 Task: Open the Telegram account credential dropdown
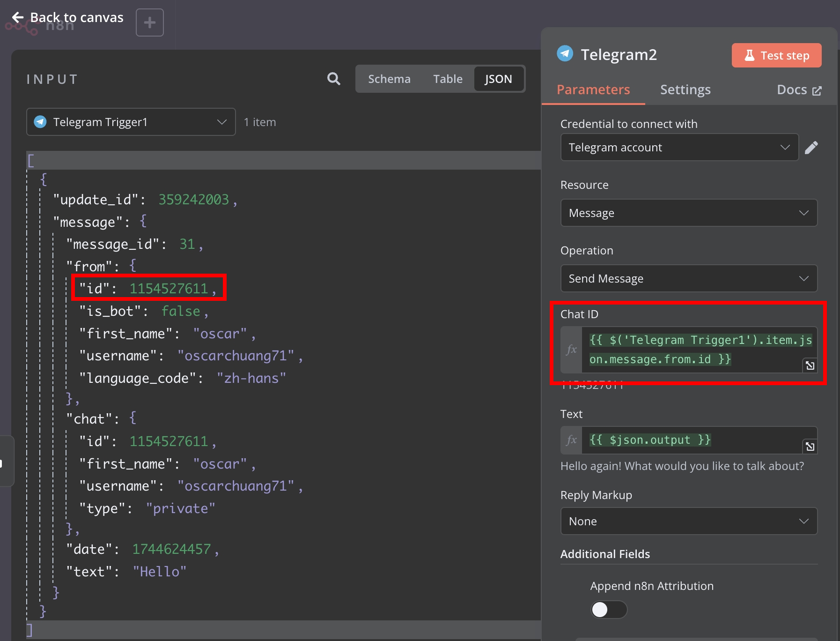click(x=679, y=147)
